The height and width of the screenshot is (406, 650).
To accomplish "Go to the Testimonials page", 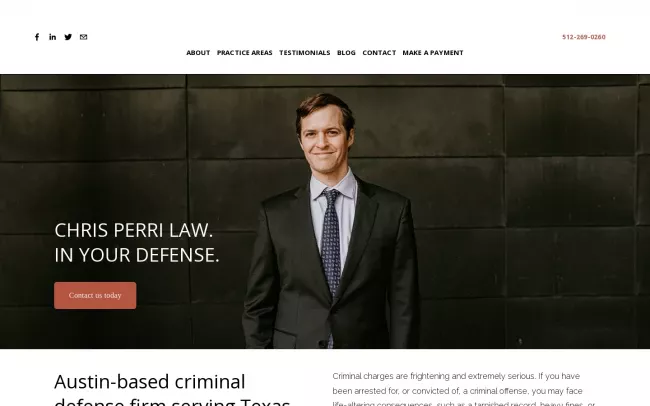I will click(305, 53).
